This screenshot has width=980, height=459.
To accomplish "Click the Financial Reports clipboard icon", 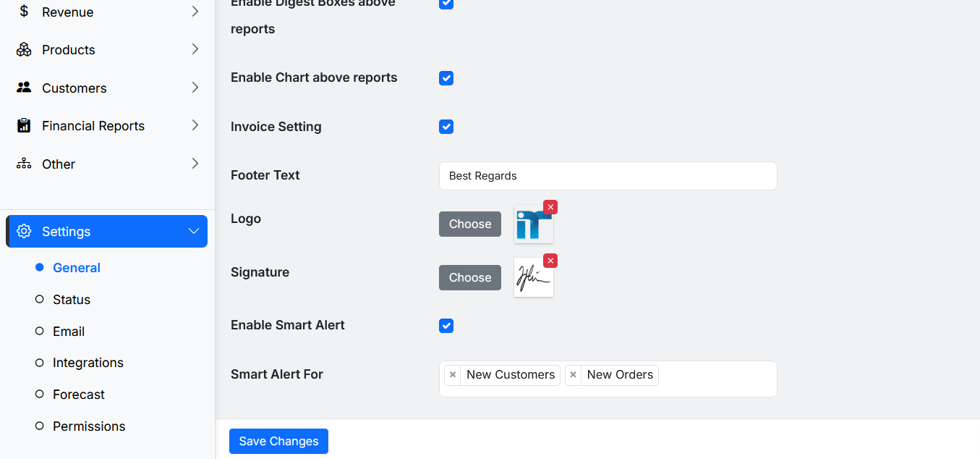I will (22, 125).
